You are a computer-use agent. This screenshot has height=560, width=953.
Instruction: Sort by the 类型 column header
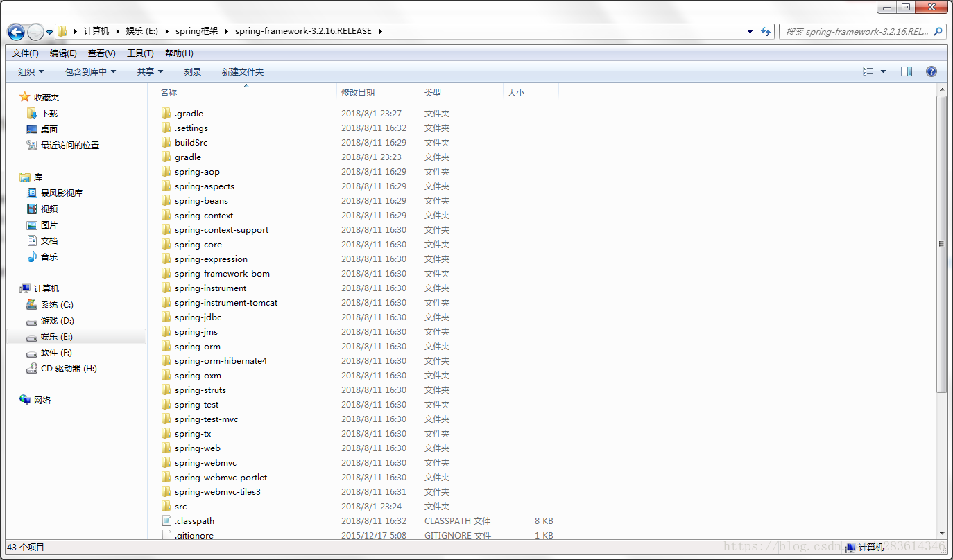(461, 92)
